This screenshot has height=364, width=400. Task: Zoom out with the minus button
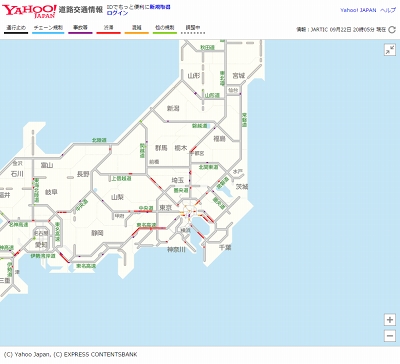click(x=390, y=335)
